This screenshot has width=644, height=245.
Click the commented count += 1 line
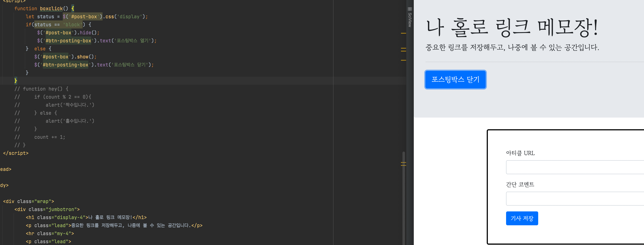[49, 137]
